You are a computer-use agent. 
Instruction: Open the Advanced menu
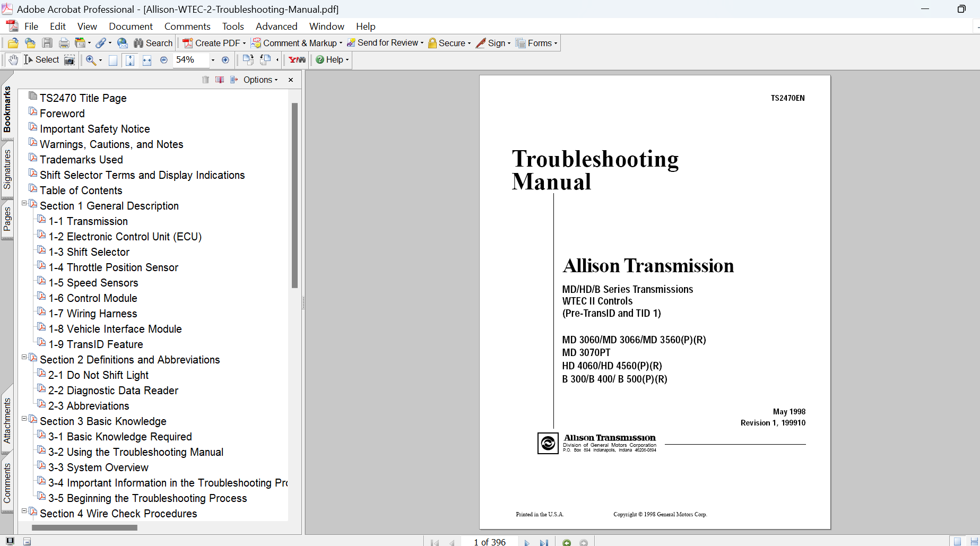tap(276, 27)
